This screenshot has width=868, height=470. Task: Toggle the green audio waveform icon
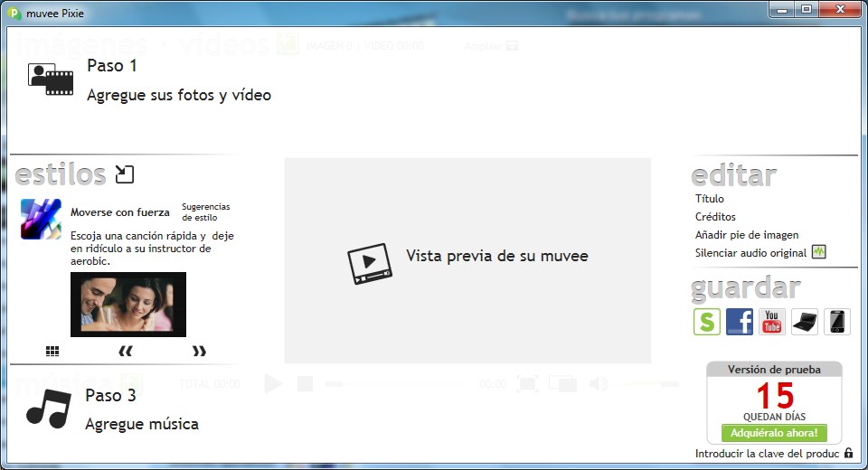819,252
